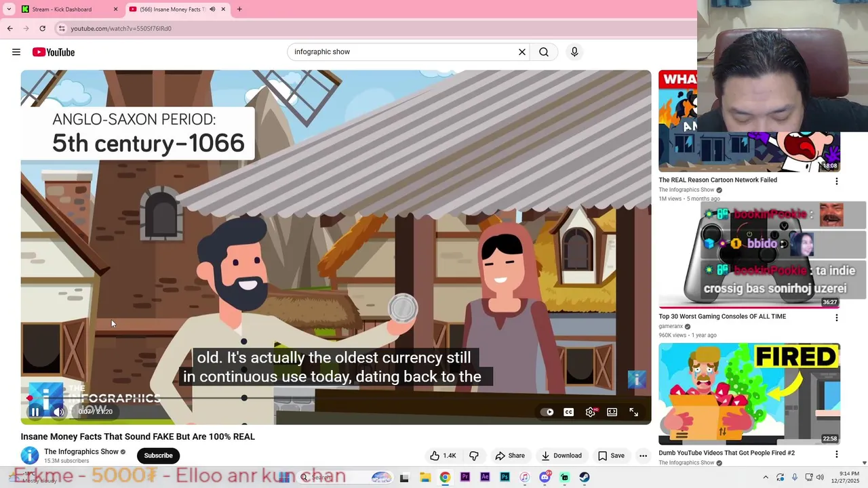View site information icon in address bar
Screen dimensions: 868x488
click(x=62, y=28)
